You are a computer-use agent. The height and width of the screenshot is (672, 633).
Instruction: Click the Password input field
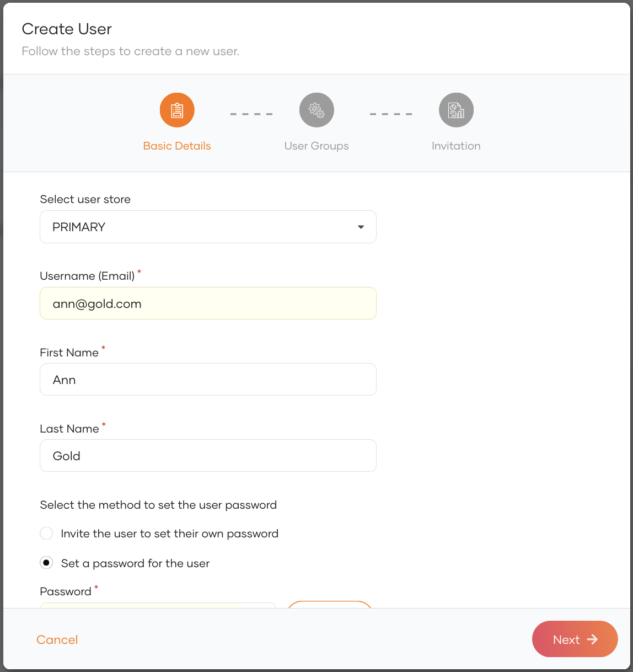point(157,610)
